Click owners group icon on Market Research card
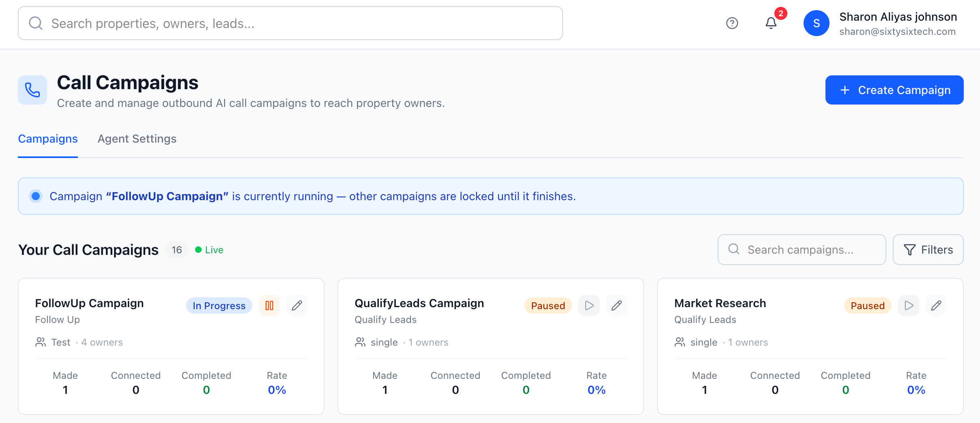This screenshot has width=980, height=423. [x=680, y=342]
